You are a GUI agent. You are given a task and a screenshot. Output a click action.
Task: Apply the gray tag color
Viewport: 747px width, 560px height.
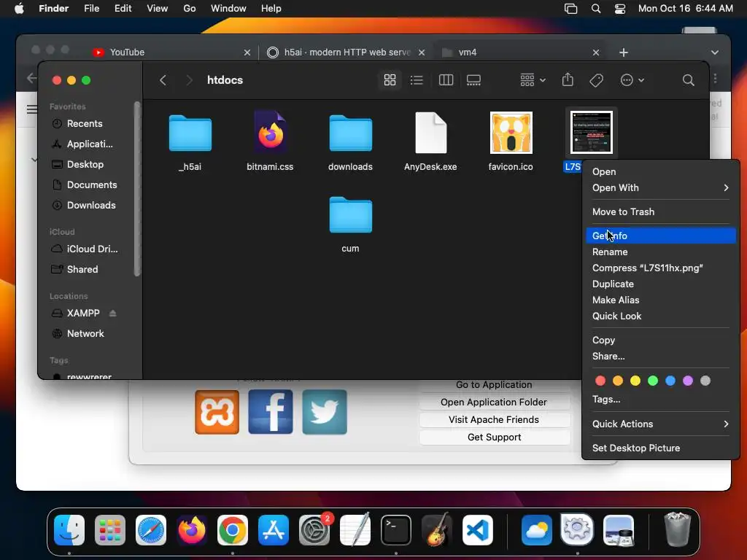(x=705, y=381)
